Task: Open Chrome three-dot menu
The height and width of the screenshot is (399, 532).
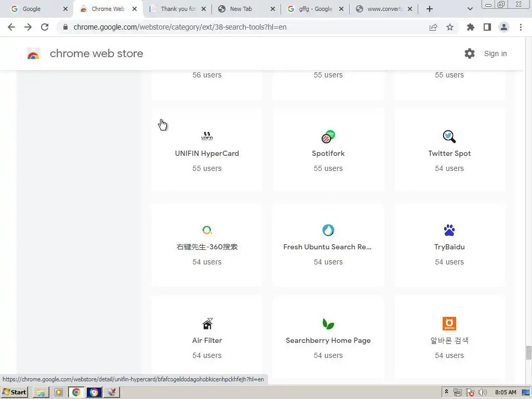Action: click(521, 27)
